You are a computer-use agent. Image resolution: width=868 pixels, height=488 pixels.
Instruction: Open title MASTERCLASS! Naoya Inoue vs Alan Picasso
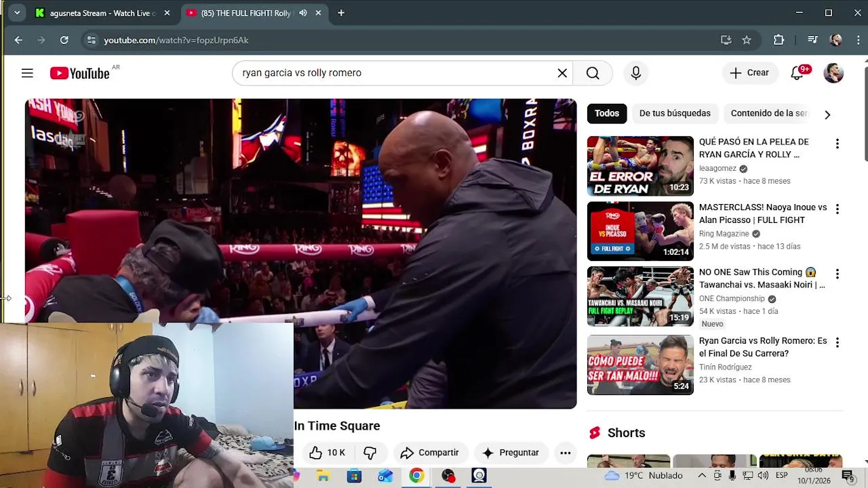(x=763, y=213)
